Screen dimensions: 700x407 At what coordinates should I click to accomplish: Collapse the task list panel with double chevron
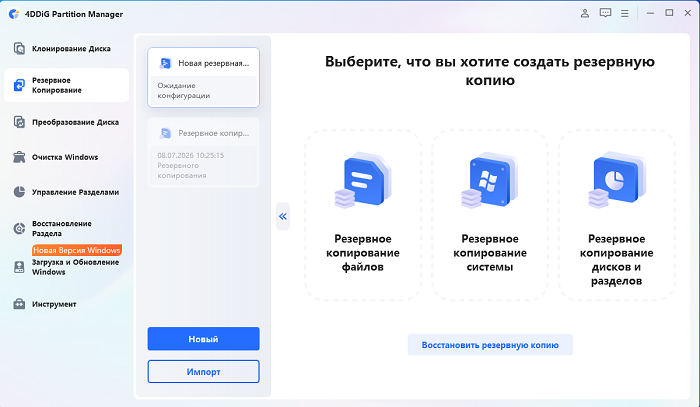pos(283,216)
